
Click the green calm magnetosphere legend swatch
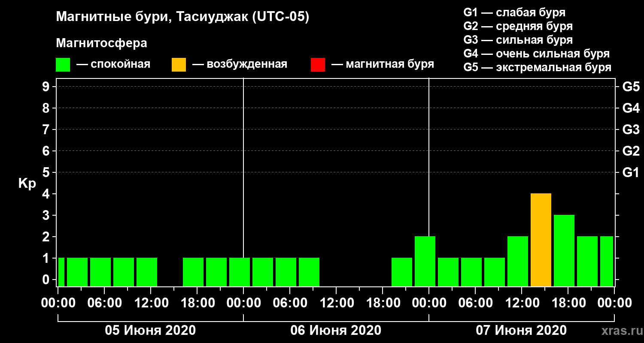click(x=63, y=65)
